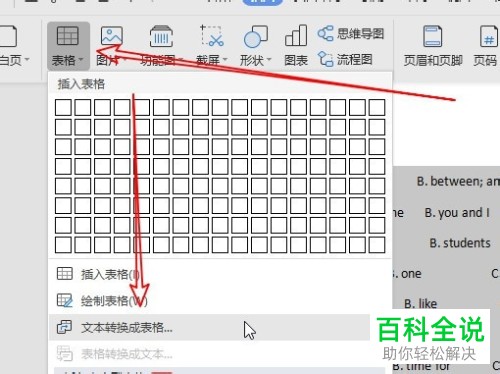Click the 文本转换成表格 convert icon
Screen dimensions: 500x374
pos(65,327)
